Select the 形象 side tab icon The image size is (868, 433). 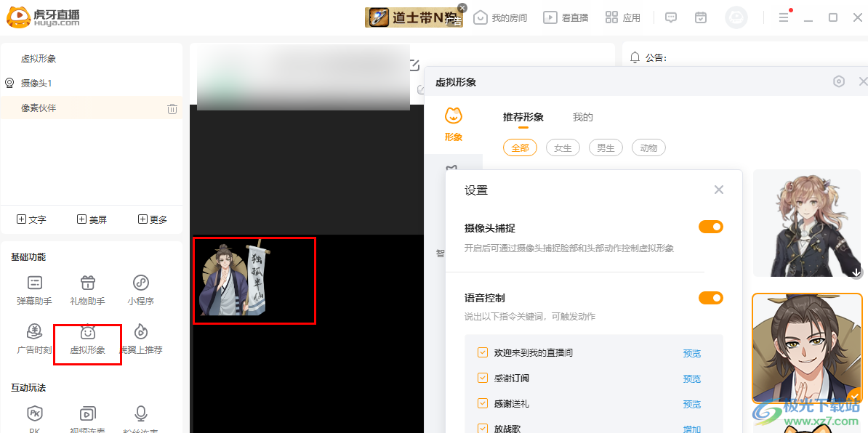click(454, 125)
